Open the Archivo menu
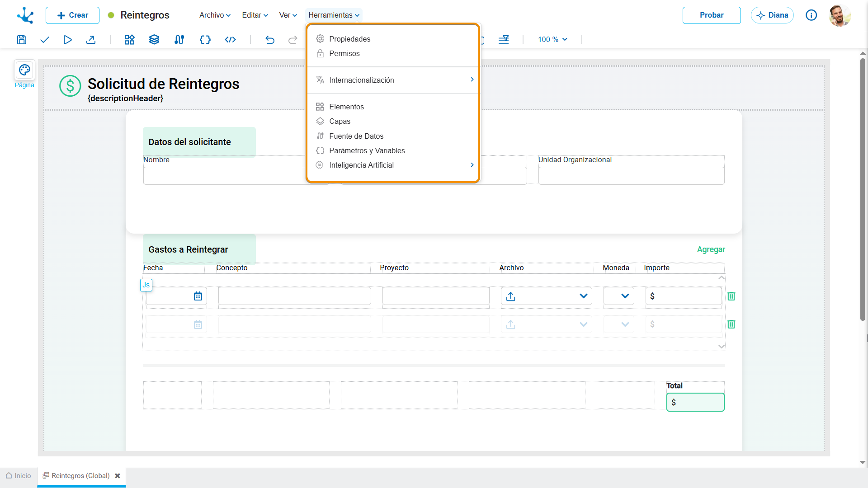The height and width of the screenshot is (488, 868). tap(215, 15)
